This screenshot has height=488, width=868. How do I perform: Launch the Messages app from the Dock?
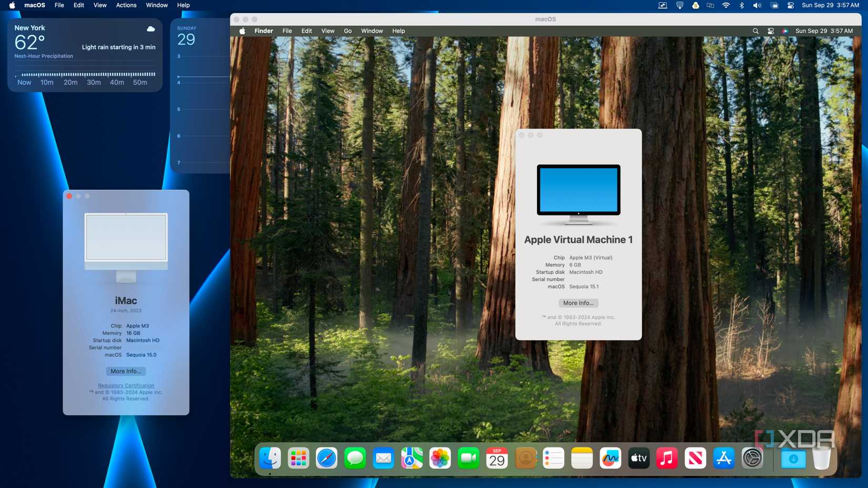click(x=355, y=458)
